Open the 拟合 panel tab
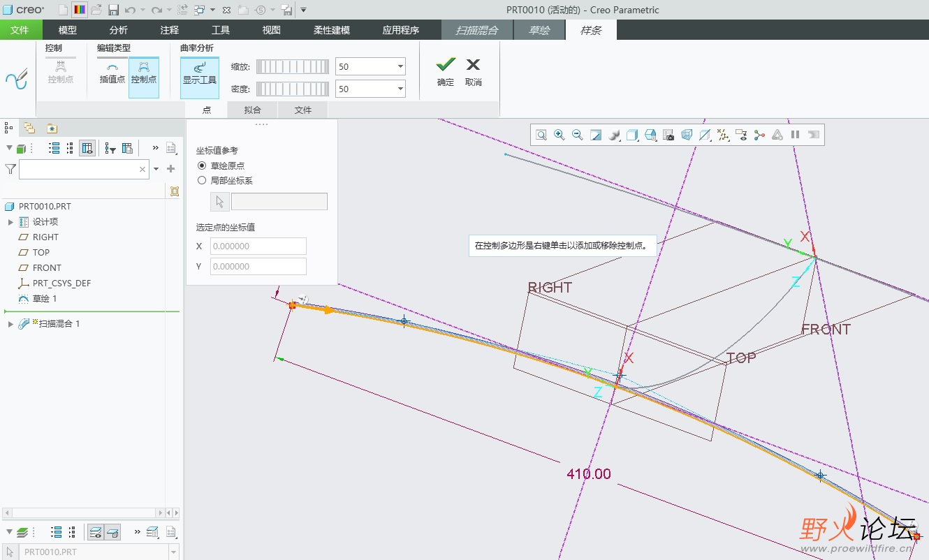929x560 pixels. coord(253,110)
